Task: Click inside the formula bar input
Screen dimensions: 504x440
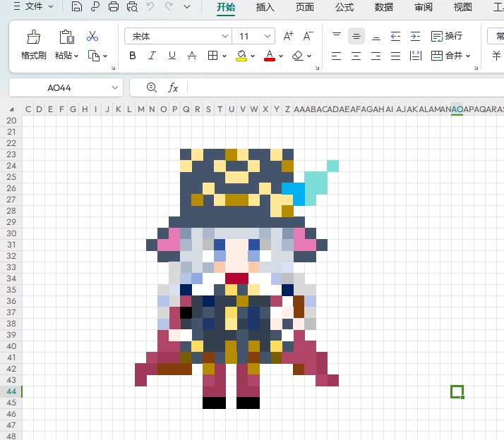Action: click(346, 87)
